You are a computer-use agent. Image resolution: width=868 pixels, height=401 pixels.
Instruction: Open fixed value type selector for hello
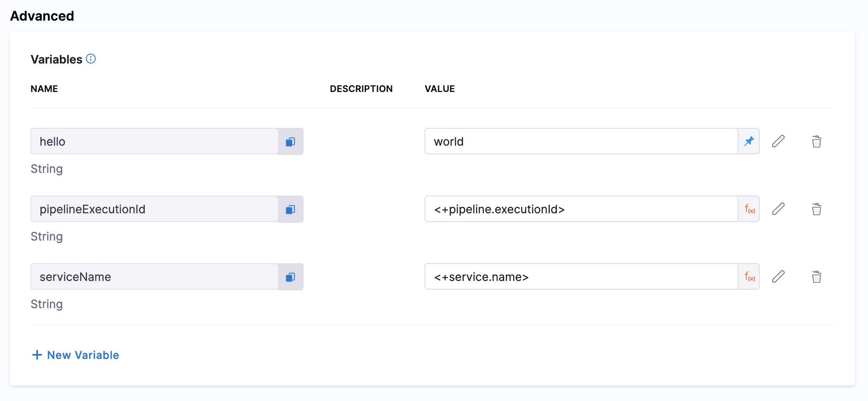coord(749,141)
